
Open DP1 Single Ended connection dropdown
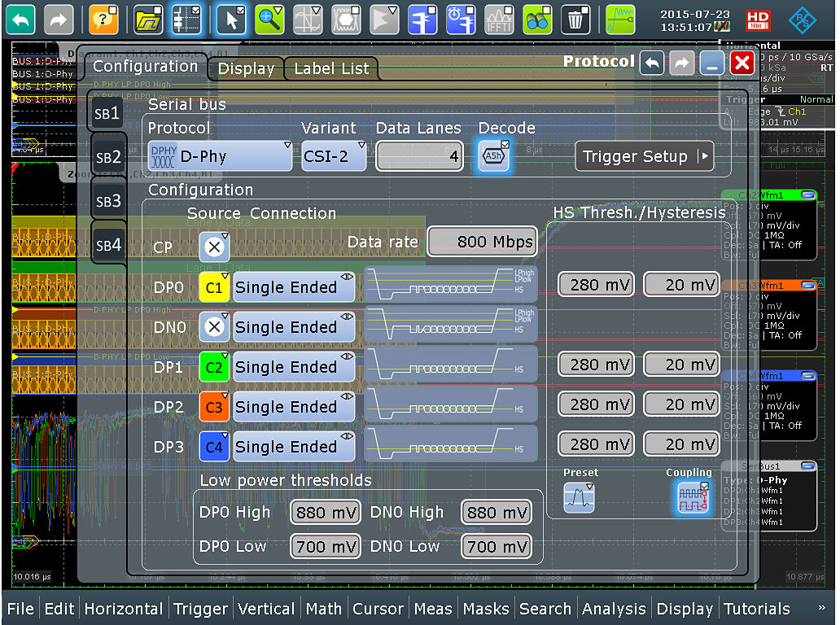pyautogui.click(x=294, y=367)
